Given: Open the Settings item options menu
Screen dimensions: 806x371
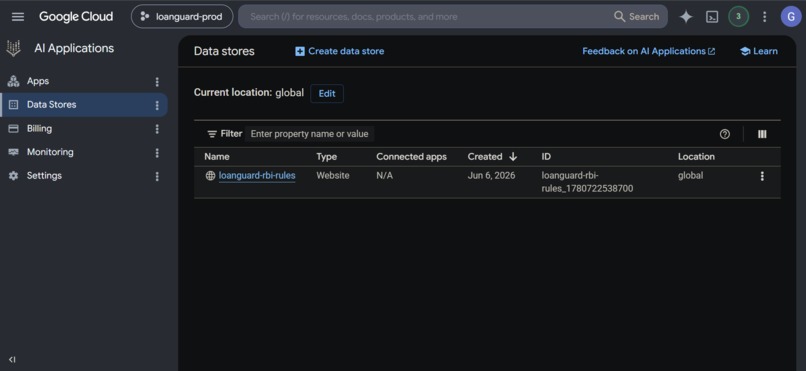Looking at the screenshot, I should coord(157,176).
